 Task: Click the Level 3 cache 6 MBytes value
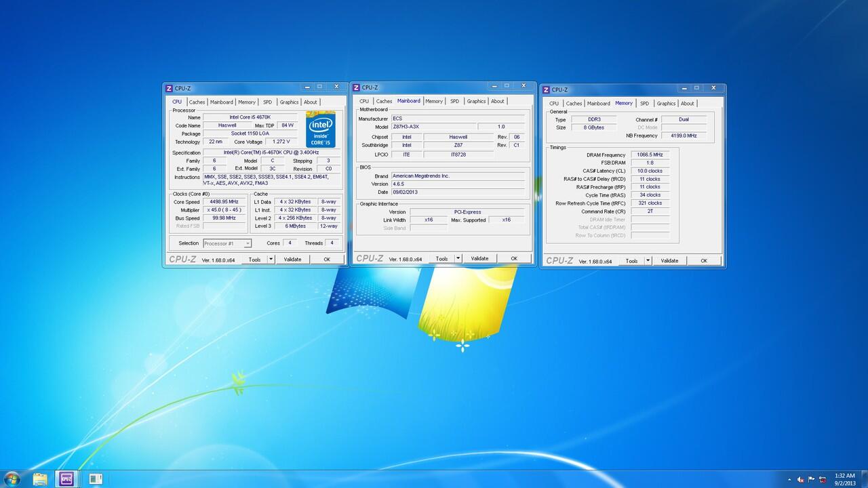click(x=296, y=226)
